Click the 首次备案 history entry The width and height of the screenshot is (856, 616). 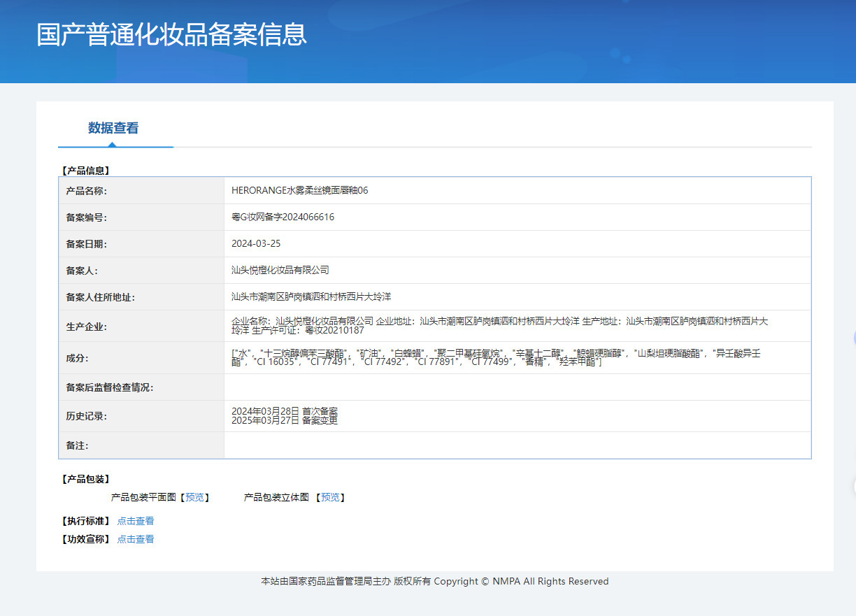pyautogui.click(x=285, y=411)
